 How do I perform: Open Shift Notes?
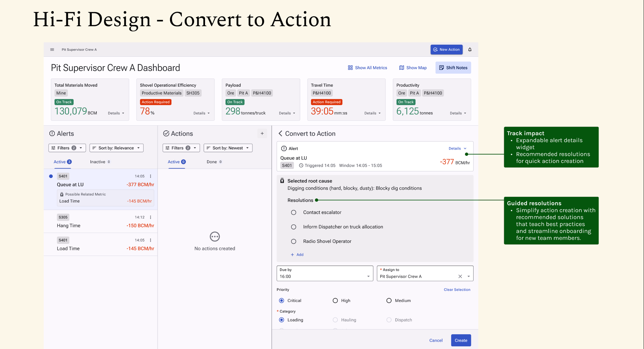pos(453,68)
